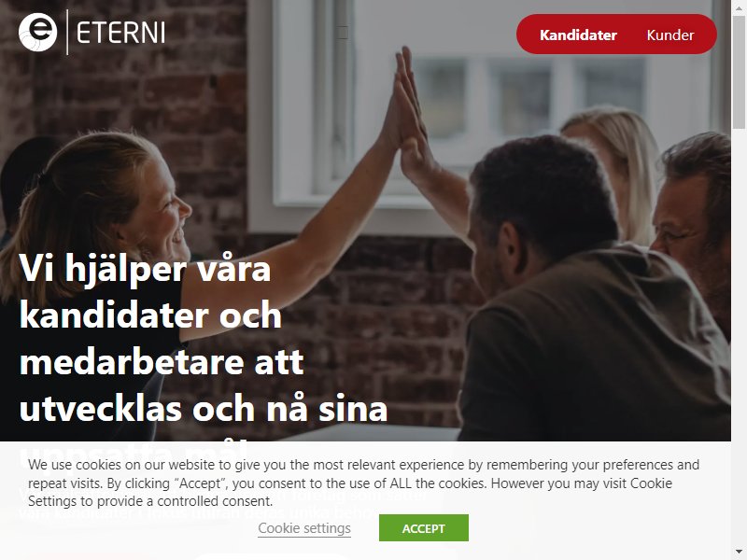Viewport: 747px width, 560px height.
Task: Click the ETERNI wordmark text
Action: (x=120, y=34)
